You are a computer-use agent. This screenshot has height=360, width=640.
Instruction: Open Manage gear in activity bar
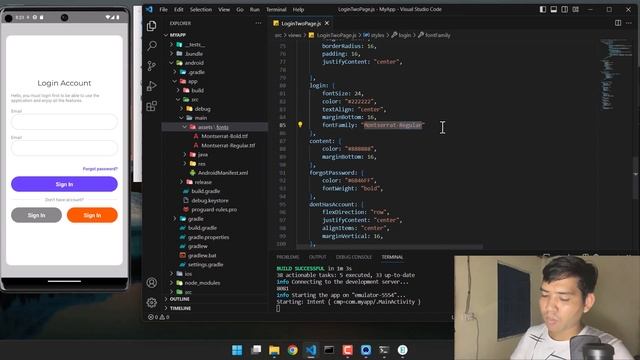[151, 302]
